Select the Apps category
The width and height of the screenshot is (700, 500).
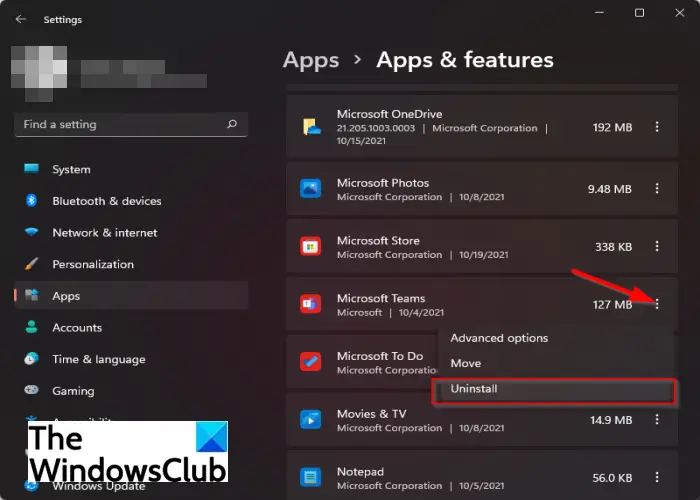pyautogui.click(x=131, y=296)
